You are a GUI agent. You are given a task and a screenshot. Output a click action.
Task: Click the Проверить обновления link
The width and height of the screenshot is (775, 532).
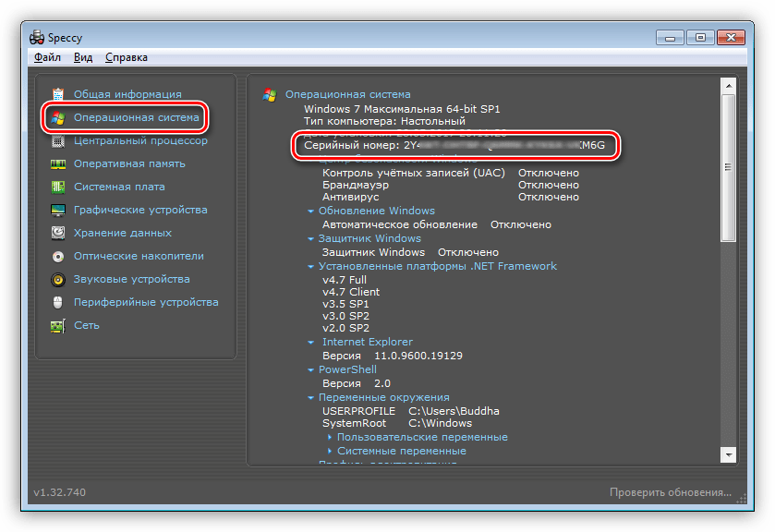(670, 493)
